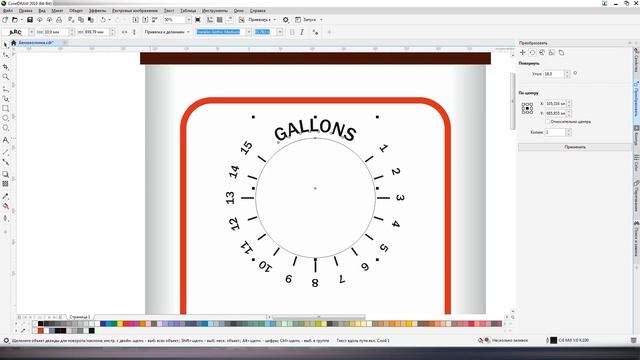Viewport: 640px width, 360px height.
Task: Click the Import icon in the toolbar
Action: coord(136,20)
